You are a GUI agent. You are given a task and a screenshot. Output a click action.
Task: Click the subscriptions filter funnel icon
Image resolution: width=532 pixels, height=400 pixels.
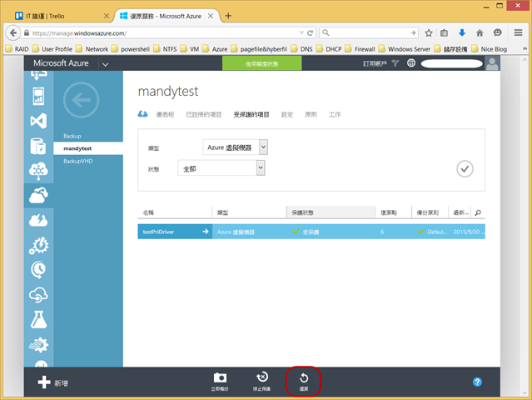coord(395,63)
